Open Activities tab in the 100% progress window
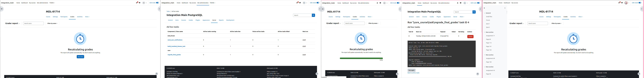The width and height of the screenshot is (644, 78). [x=362, y=17]
